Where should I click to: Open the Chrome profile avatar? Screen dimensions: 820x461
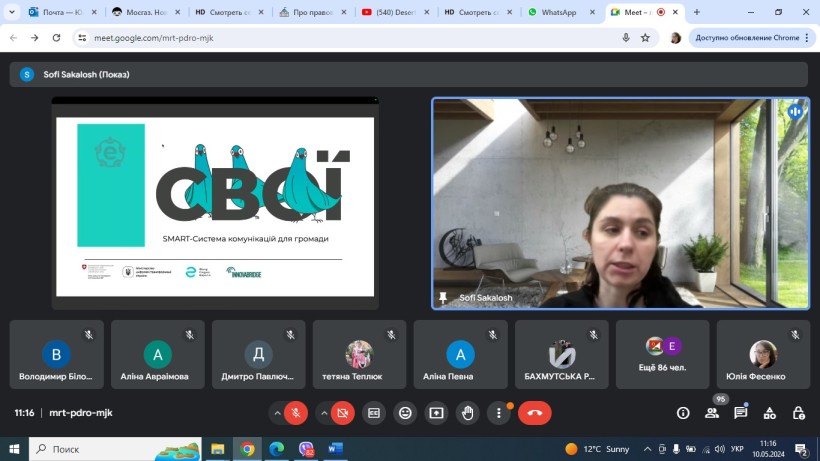click(x=675, y=38)
